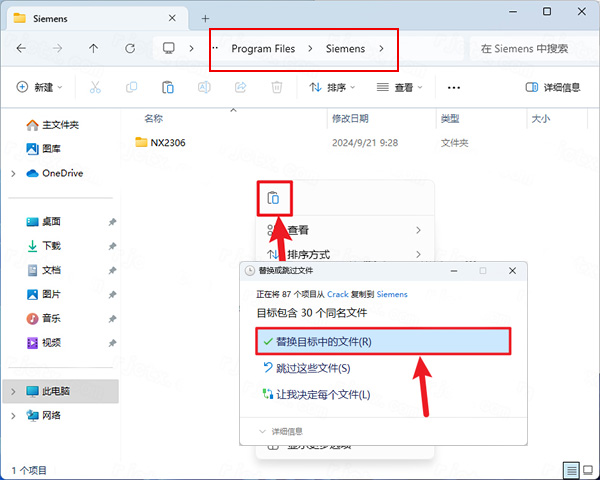Open the See more ellipsis menu
The image size is (600, 480).
(454, 88)
